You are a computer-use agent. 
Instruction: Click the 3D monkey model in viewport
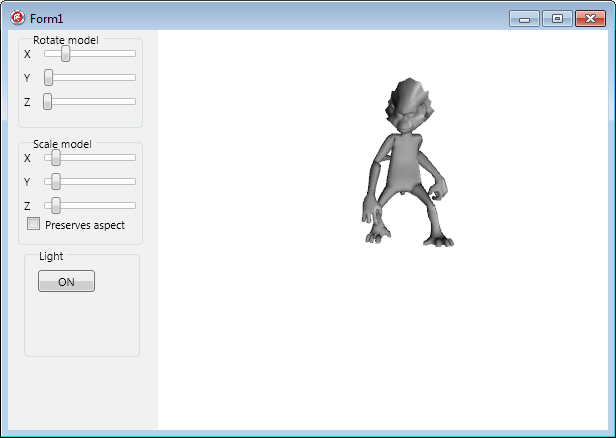pyautogui.click(x=407, y=162)
